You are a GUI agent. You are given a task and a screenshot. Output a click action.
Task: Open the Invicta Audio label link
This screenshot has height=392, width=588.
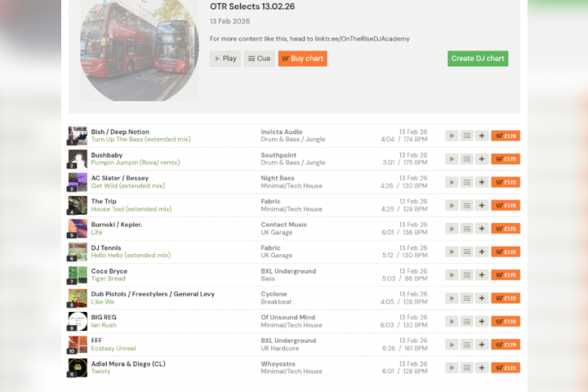281,131
